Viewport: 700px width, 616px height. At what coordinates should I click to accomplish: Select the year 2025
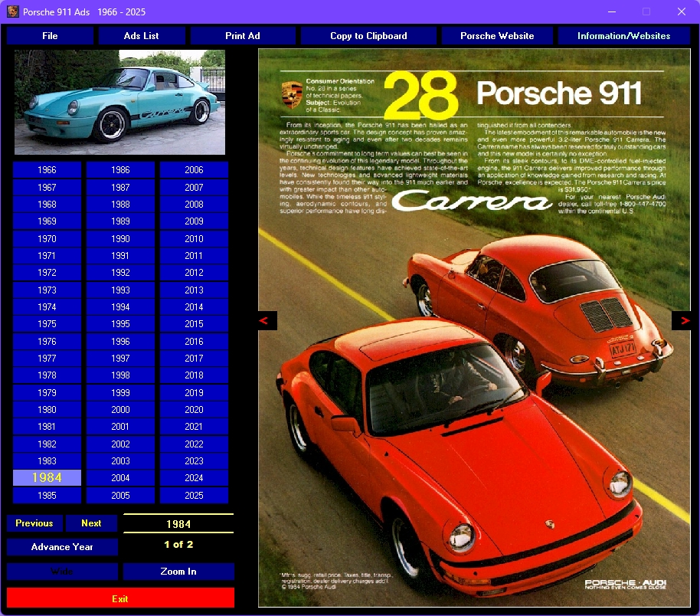[x=195, y=496]
